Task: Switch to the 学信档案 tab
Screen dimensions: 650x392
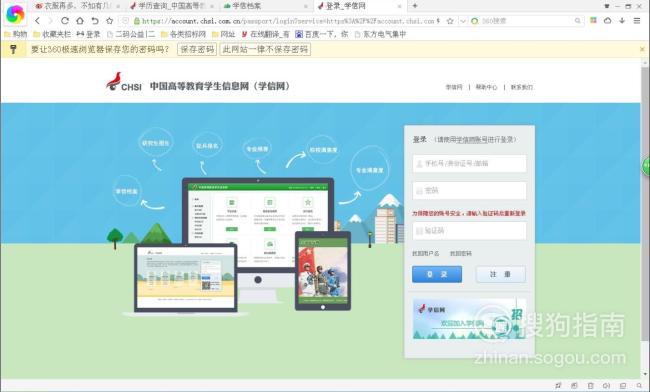Action: [265, 6]
